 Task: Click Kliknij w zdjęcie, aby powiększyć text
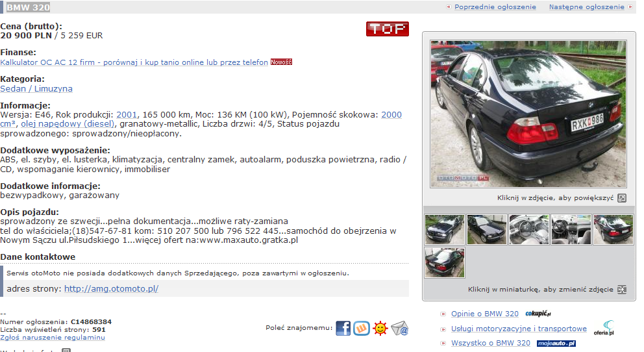[x=555, y=198]
